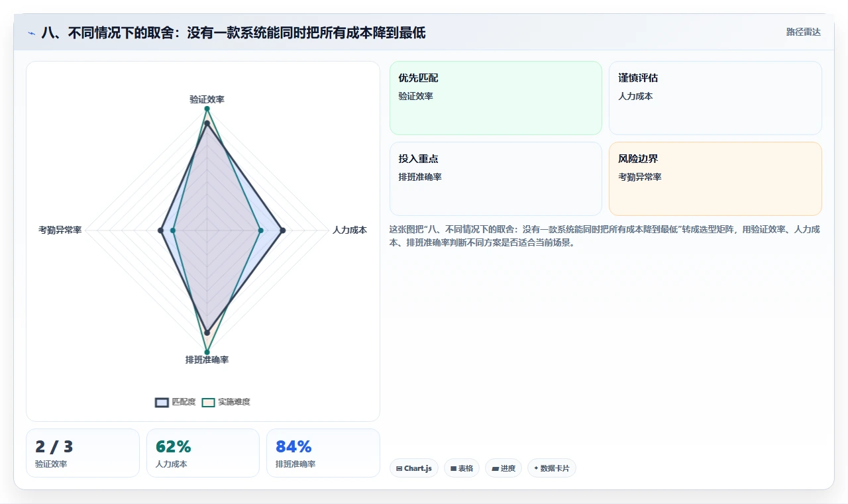This screenshot has width=848, height=504.
Task: Click the 进度 tag icon
Action: tap(495, 468)
